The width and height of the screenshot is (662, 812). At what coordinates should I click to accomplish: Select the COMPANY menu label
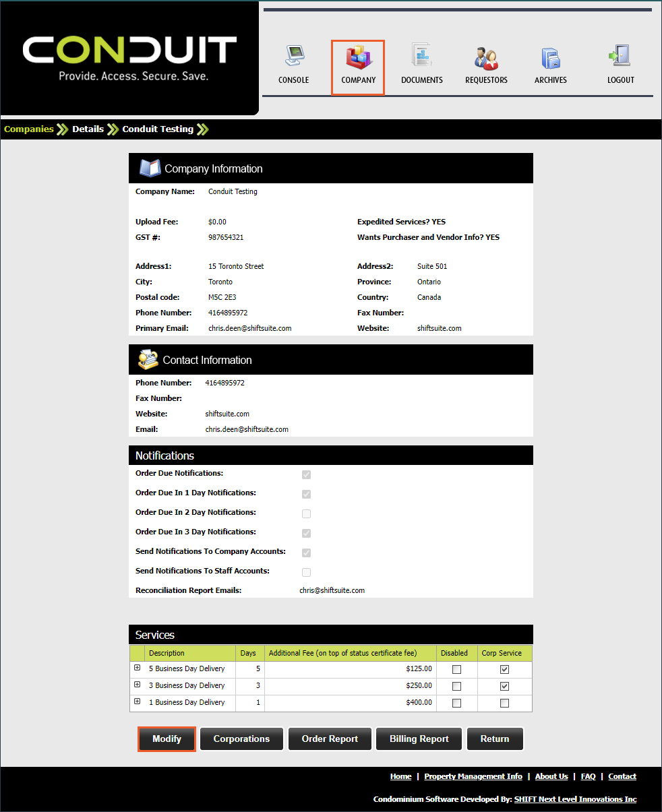[359, 80]
